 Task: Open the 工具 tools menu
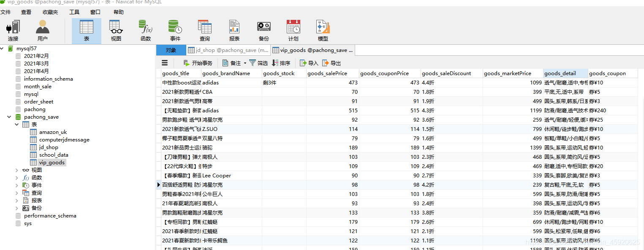pyautogui.click(x=74, y=12)
